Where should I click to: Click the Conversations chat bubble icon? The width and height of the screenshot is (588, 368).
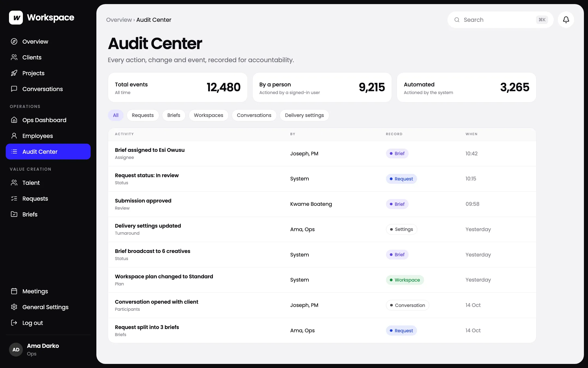(x=14, y=89)
